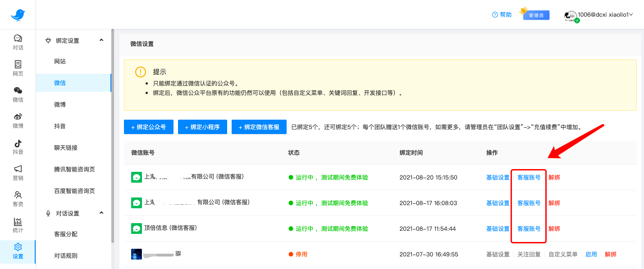Screen dimensions: 644x269
Task: Click the 绑定小程序 button
Action: point(202,126)
